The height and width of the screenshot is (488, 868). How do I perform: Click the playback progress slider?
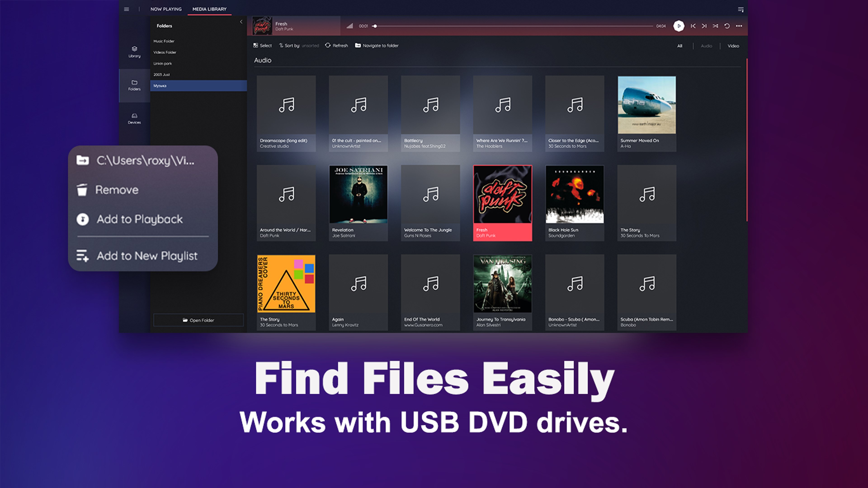click(x=514, y=26)
